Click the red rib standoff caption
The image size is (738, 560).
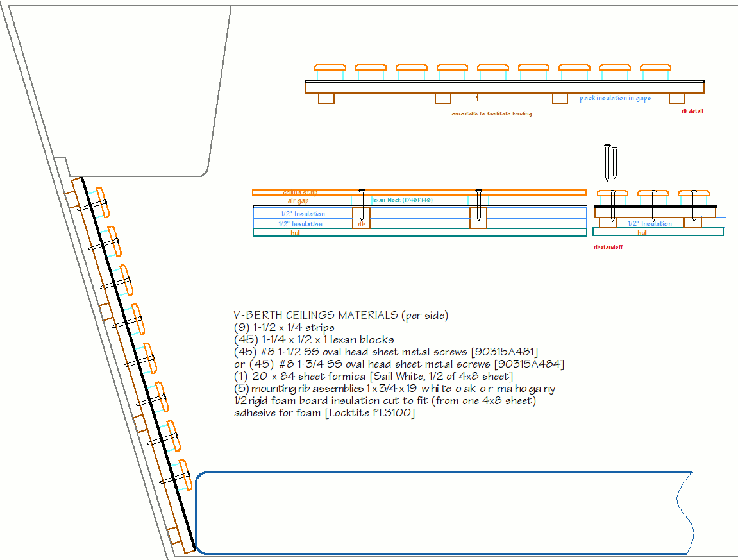[x=608, y=246]
